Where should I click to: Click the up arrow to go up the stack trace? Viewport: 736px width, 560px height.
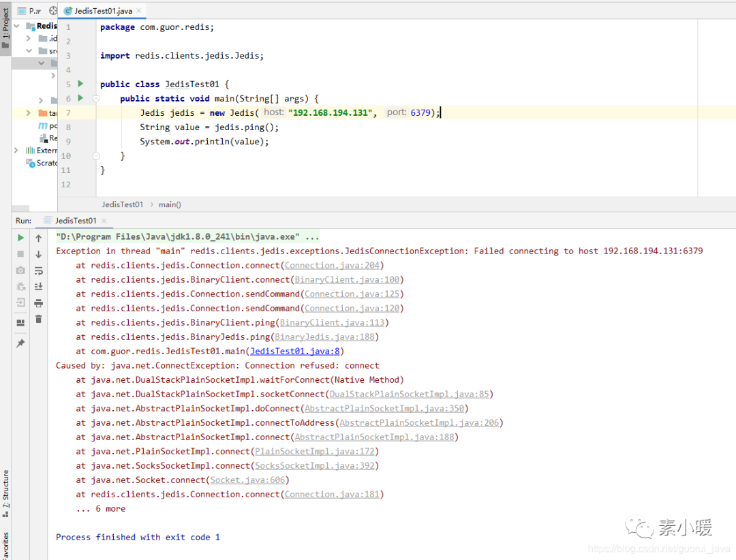[x=38, y=238]
